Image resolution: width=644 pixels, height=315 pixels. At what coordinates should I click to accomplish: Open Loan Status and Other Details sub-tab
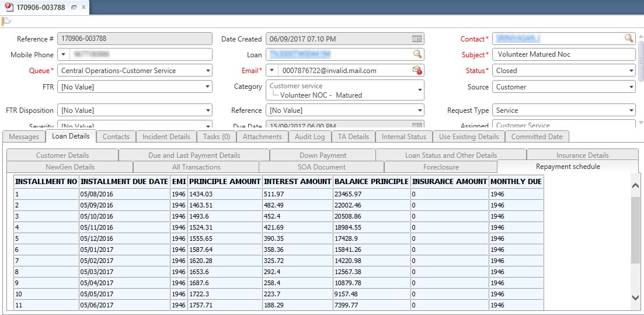pyautogui.click(x=451, y=155)
